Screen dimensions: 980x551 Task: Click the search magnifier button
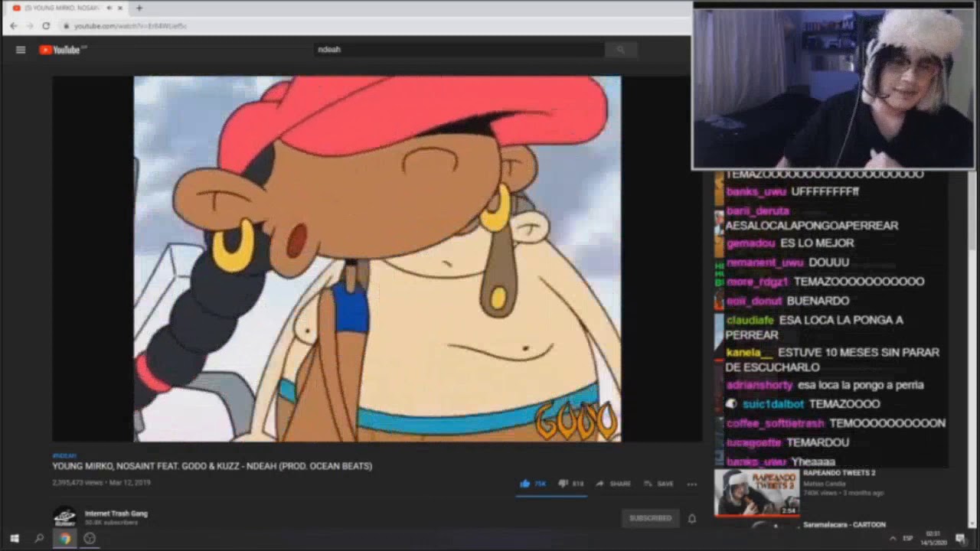coord(620,50)
